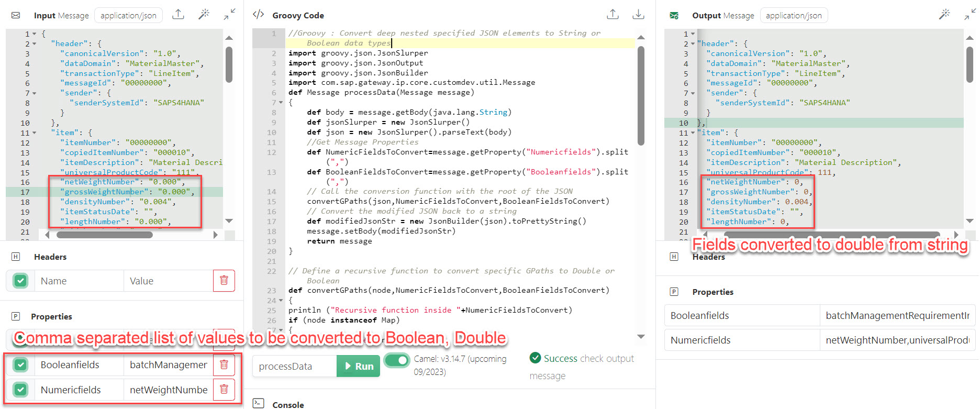
Task: Change Input Message application/json content type
Action: 128,15
